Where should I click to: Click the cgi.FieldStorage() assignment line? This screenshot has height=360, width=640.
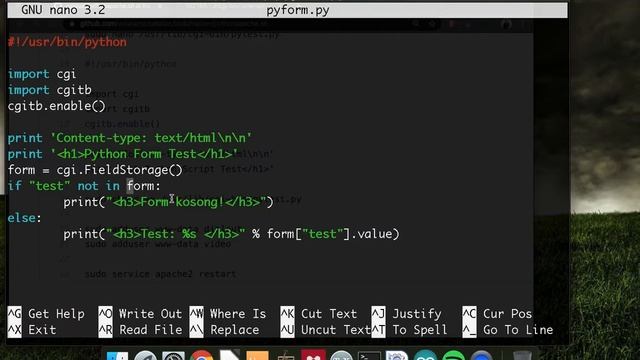tap(95, 170)
